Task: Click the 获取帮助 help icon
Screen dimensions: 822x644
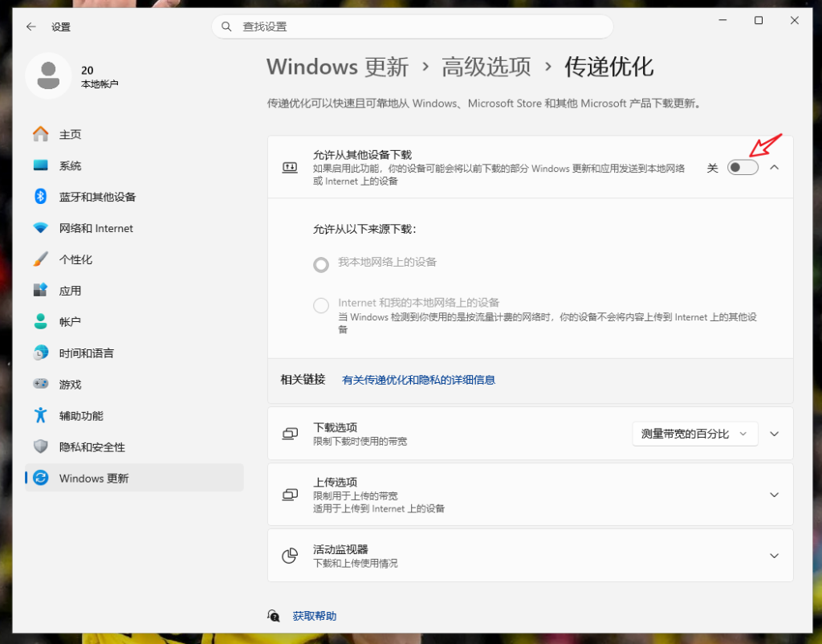Action: (274, 616)
